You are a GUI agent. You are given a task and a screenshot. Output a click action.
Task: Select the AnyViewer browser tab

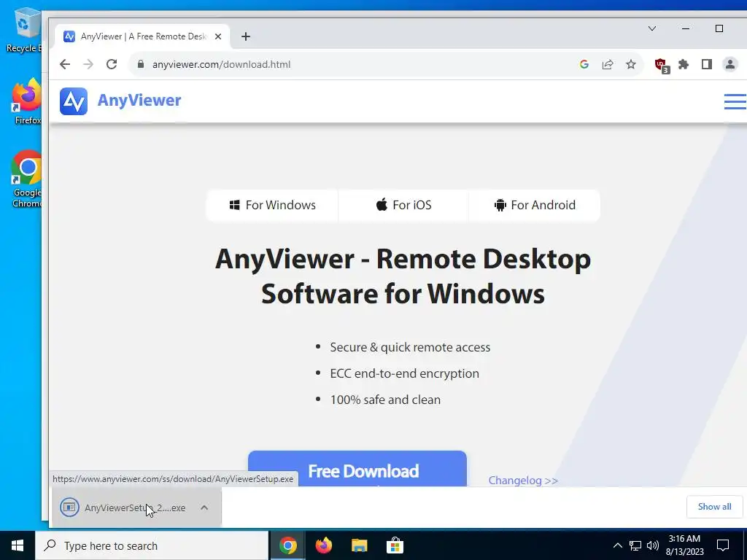(x=142, y=36)
